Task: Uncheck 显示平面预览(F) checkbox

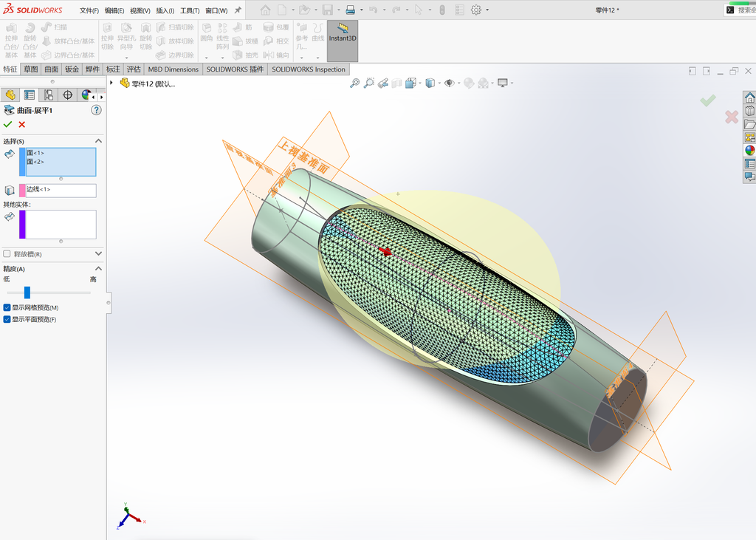Action: click(7, 319)
